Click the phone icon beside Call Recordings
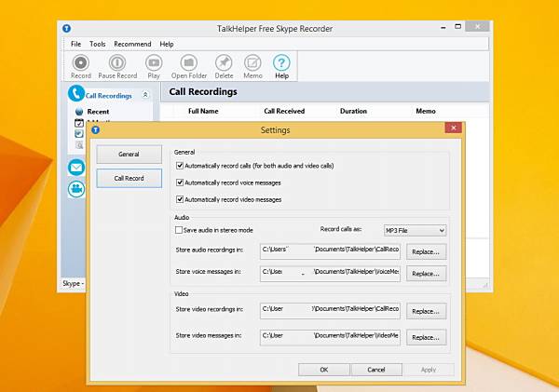The image size is (559, 392). [76, 93]
